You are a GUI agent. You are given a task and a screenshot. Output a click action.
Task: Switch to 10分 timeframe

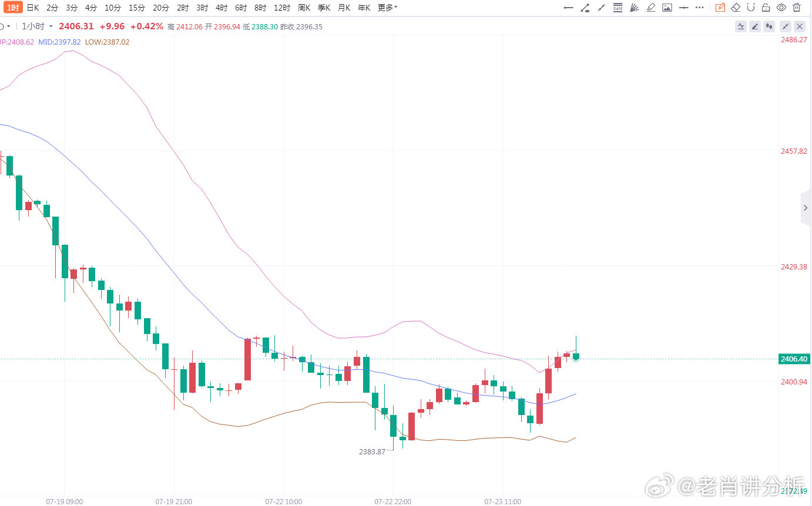tap(113, 8)
